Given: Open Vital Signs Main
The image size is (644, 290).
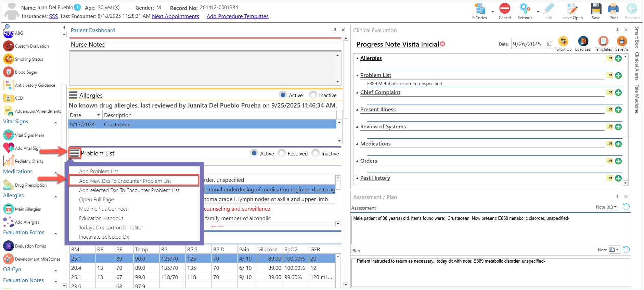Looking at the screenshot, I should (x=24, y=135).
